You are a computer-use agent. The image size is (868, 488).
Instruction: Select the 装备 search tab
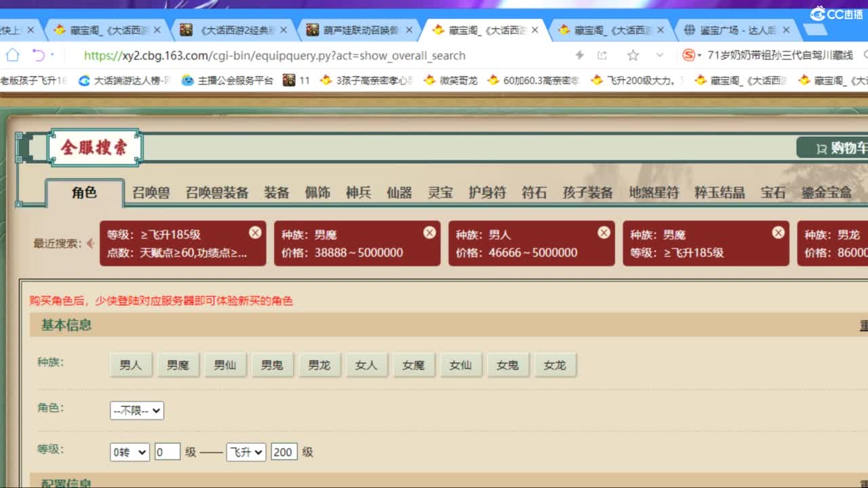(277, 192)
